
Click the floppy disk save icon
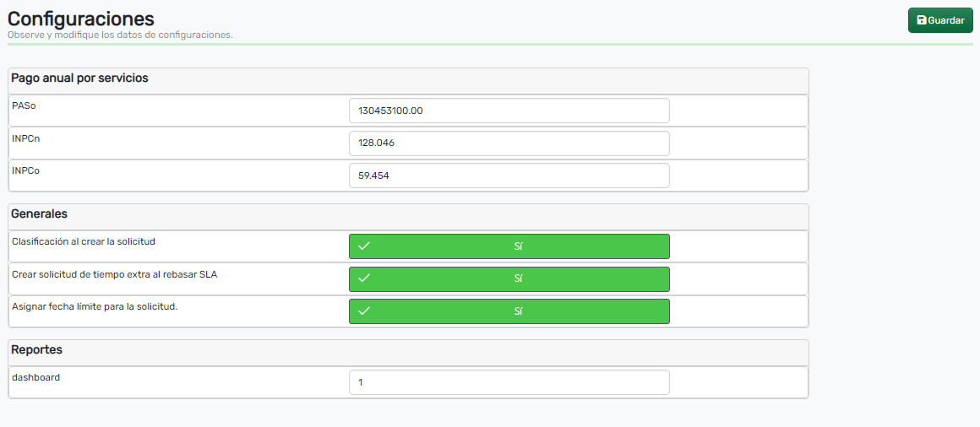pyautogui.click(x=921, y=20)
